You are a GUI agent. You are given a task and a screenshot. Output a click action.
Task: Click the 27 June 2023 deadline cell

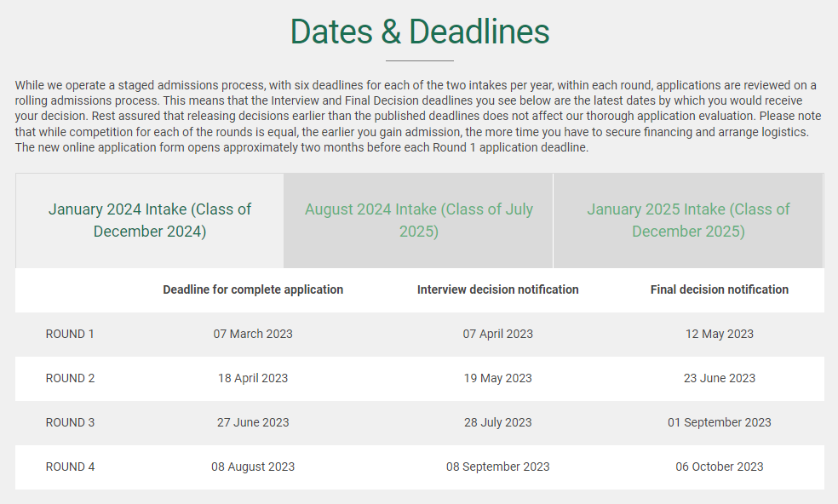[x=253, y=423]
